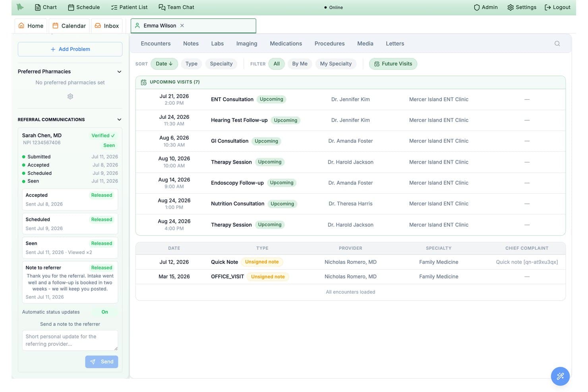
Task: Open the GI Consultation upcoming visit
Action: click(x=350, y=141)
